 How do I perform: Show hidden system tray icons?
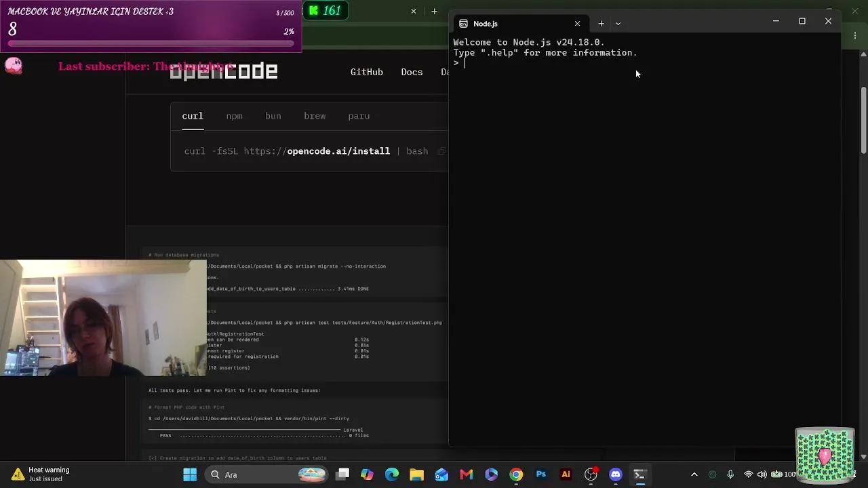pos(694,474)
